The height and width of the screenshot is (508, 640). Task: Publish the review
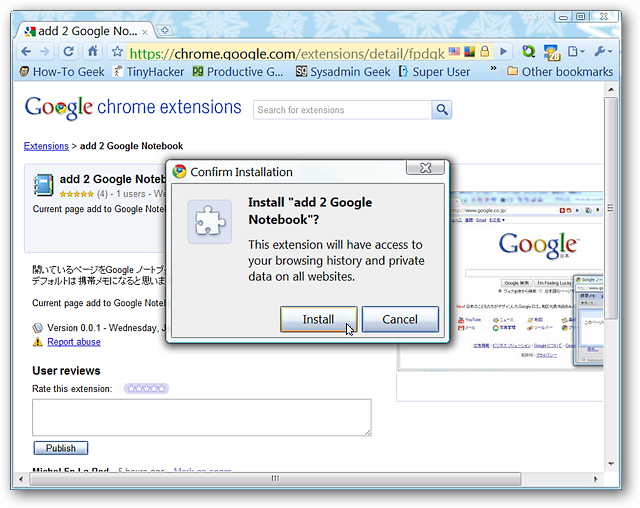click(60, 448)
